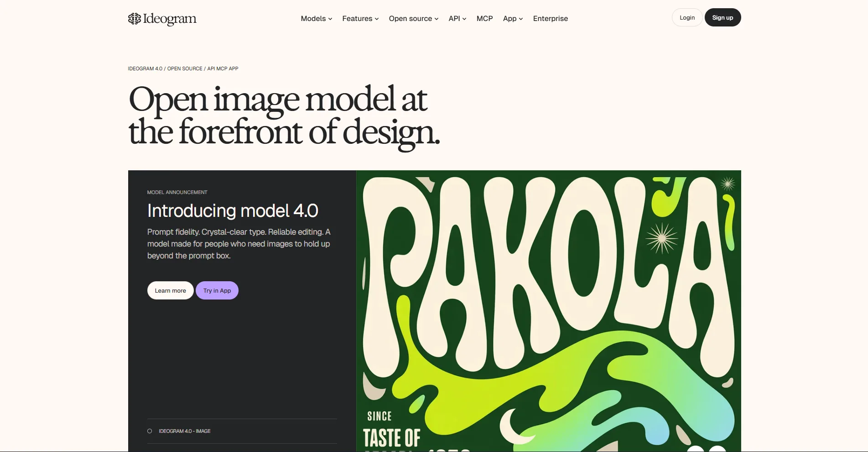Go to the MCP page
This screenshot has height=452, width=868.
(x=484, y=19)
